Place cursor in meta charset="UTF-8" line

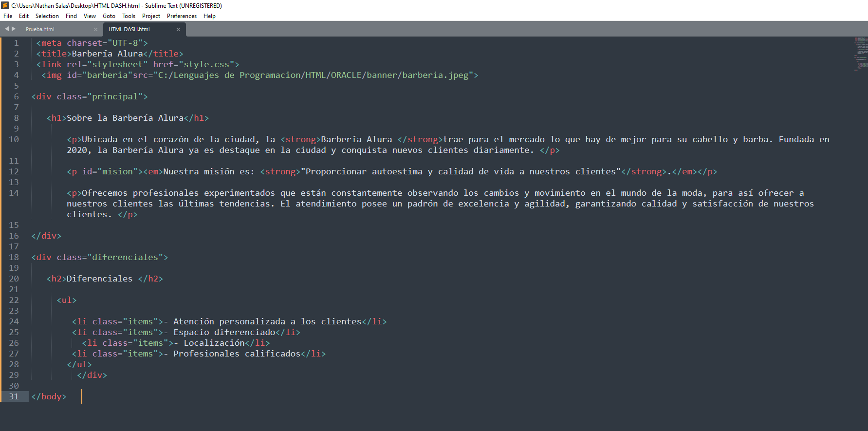pos(92,43)
